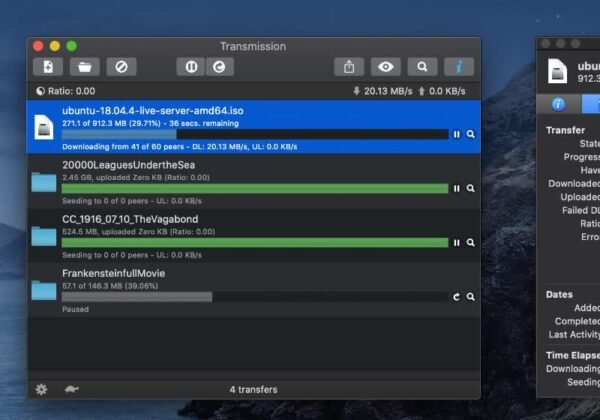Click the ratio icon in the status bar
The width and height of the screenshot is (600, 420).
click(x=41, y=91)
